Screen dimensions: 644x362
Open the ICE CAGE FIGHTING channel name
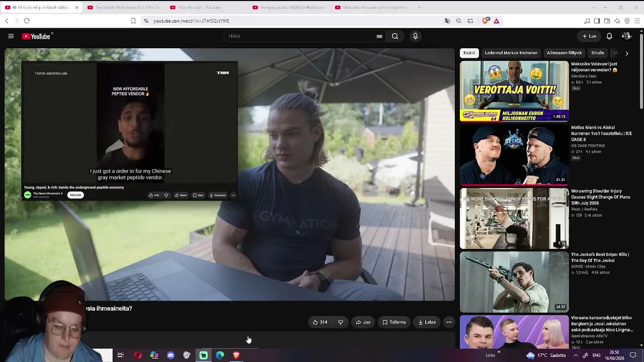click(588, 146)
